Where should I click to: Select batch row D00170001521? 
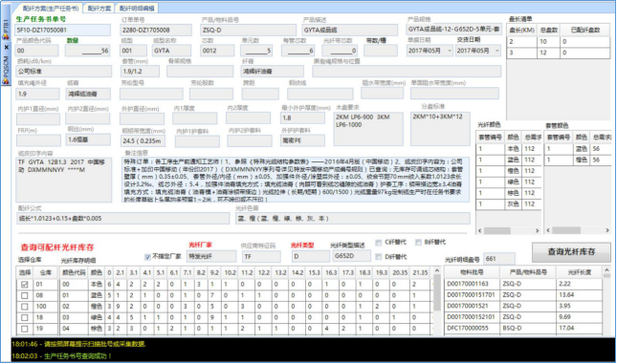click(523, 306)
